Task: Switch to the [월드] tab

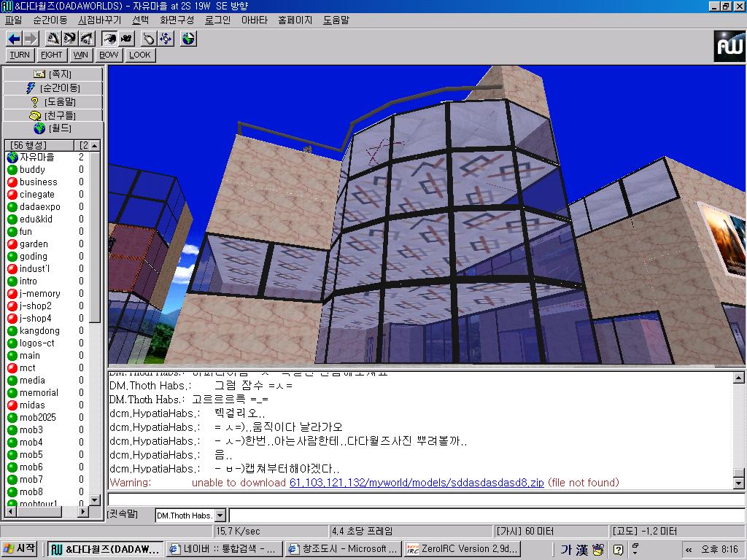Action: pyautogui.click(x=53, y=128)
